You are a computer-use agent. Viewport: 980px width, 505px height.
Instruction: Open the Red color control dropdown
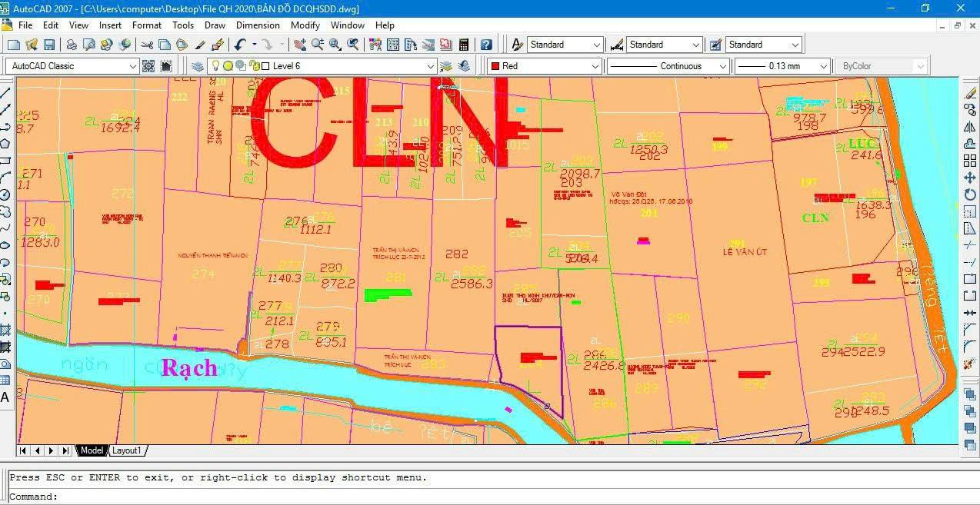(595, 67)
